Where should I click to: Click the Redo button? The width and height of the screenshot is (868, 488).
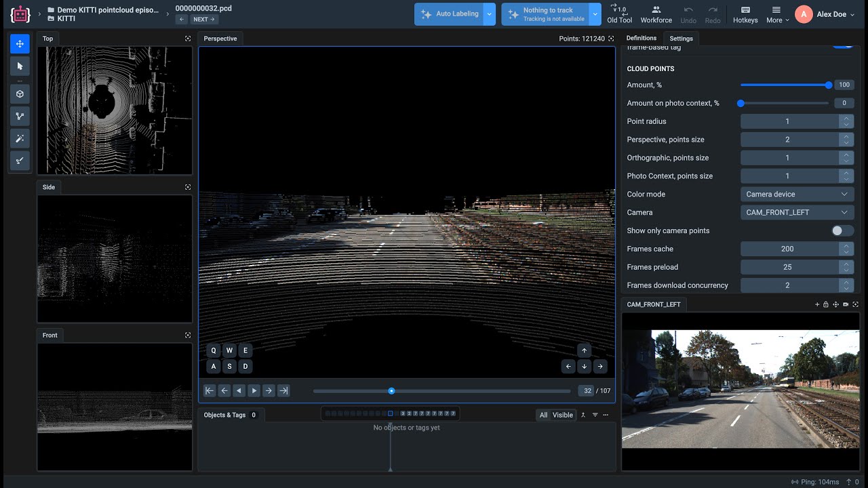pyautogui.click(x=713, y=14)
